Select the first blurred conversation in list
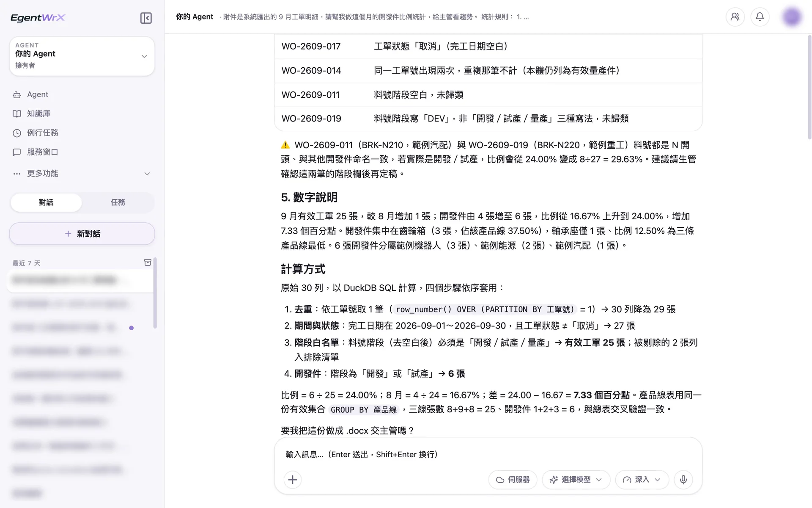The image size is (812, 508). click(x=80, y=280)
